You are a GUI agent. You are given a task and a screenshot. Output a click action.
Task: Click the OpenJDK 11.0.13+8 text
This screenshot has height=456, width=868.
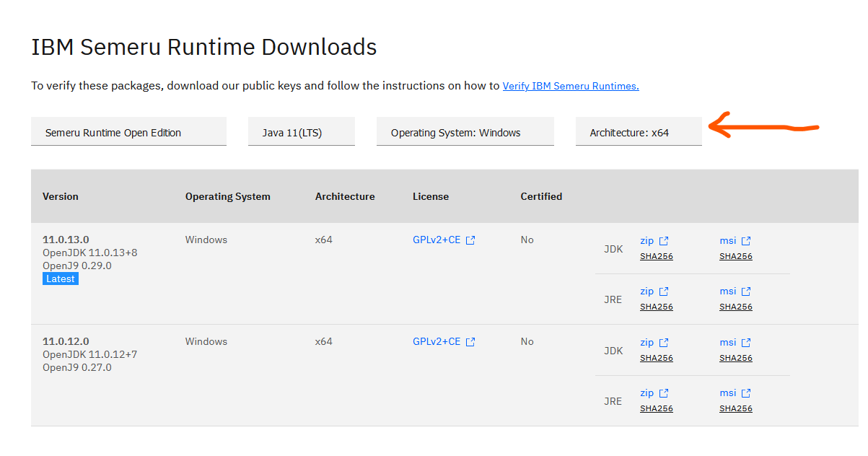[x=90, y=253]
